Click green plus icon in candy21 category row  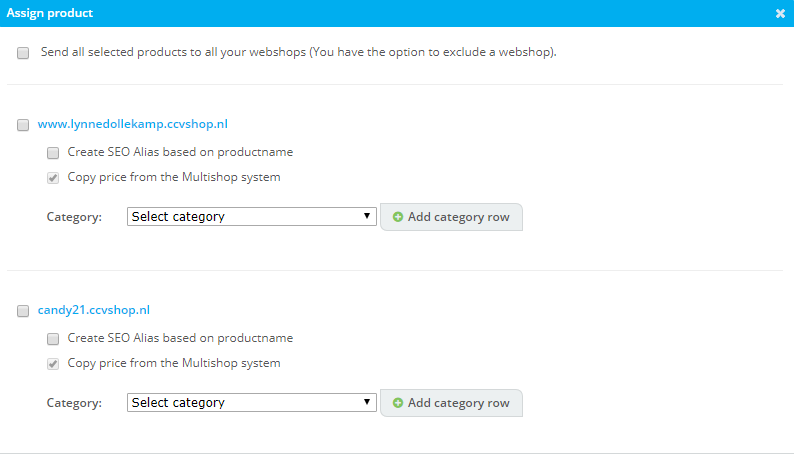click(398, 403)
